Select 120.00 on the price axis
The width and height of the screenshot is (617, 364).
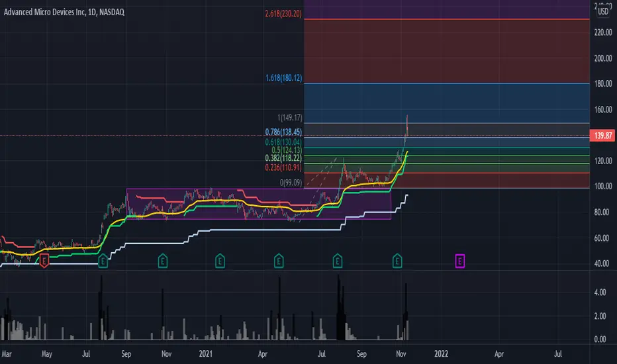pyautogui.click(x=603, y=161)
